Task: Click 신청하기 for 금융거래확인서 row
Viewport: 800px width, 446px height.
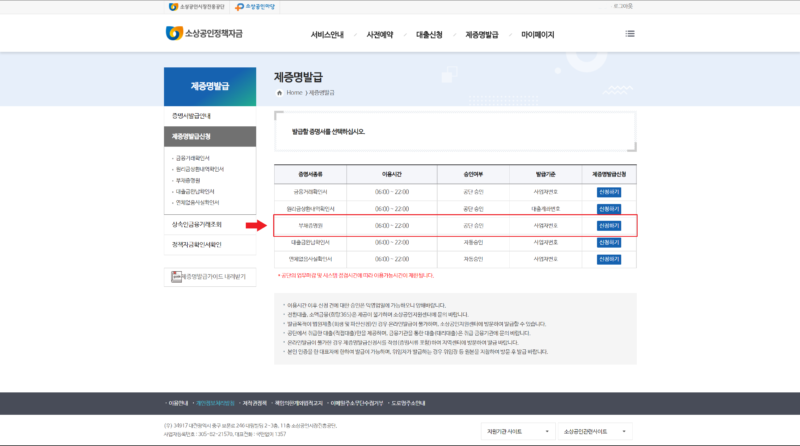Action: click(609, 192)
